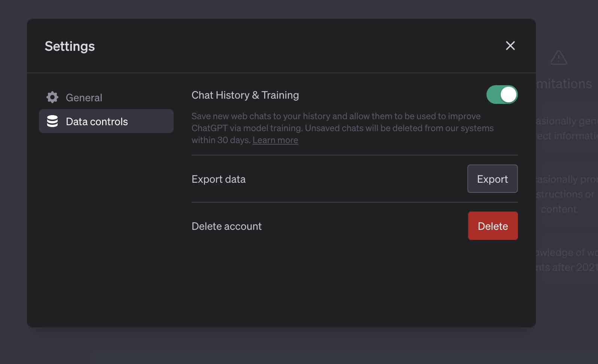
Task: Open the General settings tab
Action: [106, 97]
